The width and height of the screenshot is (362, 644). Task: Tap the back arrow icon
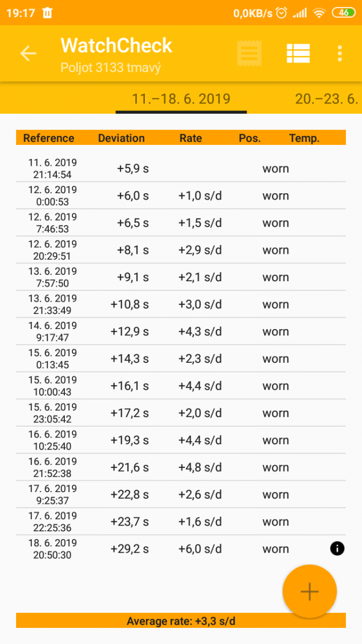coord(28,53)
